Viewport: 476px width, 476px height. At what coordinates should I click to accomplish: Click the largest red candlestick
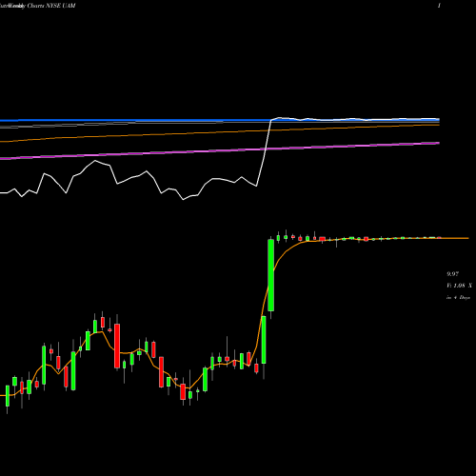pyautogui.click(x=117, y=346)
